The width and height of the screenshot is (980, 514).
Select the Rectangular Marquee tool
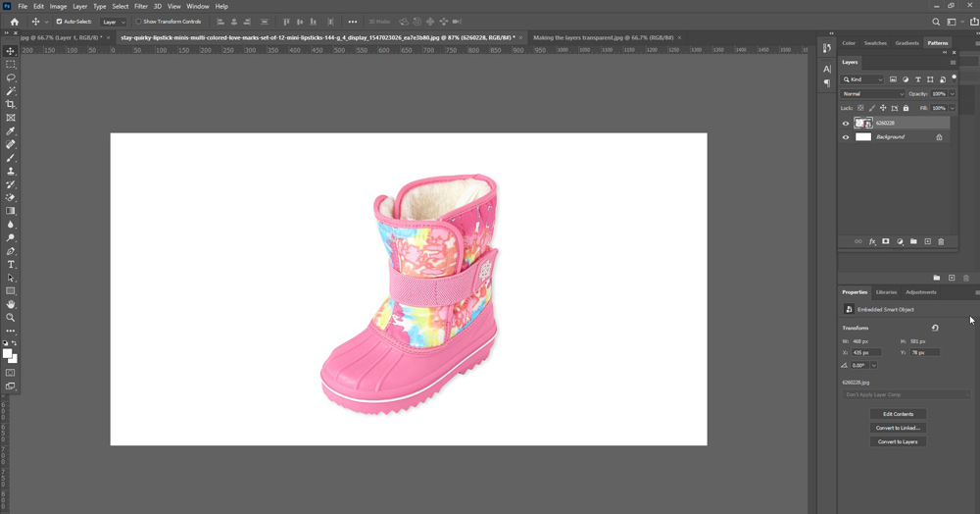tap(11, 65)
